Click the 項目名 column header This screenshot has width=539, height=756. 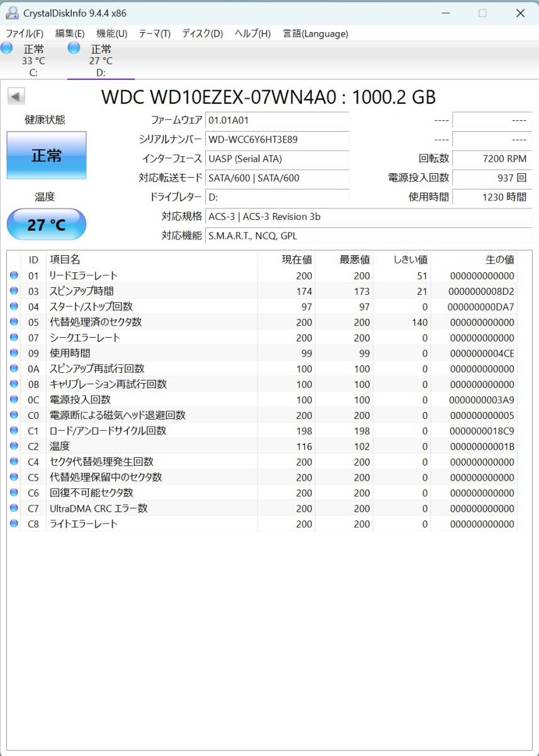coord(152,260)
